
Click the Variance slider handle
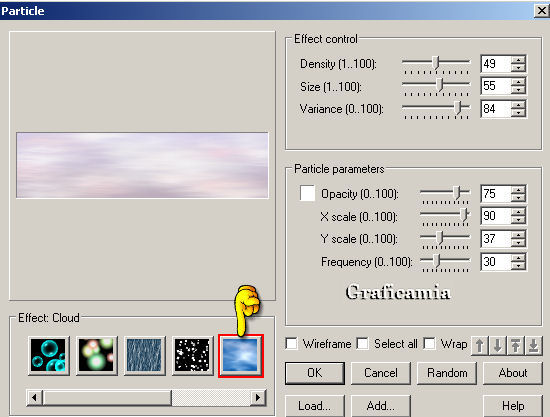click(x=458, y=107)
